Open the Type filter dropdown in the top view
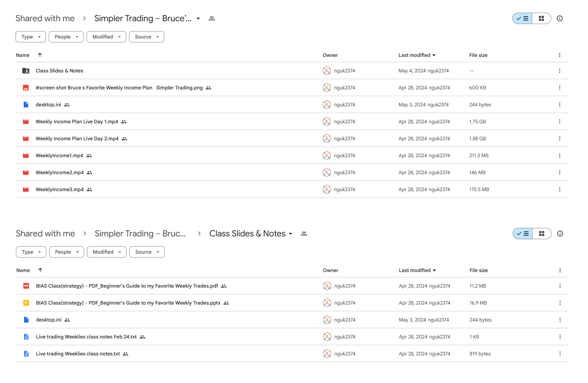Viewport: 588px width, 383px height. pos(31,37)
